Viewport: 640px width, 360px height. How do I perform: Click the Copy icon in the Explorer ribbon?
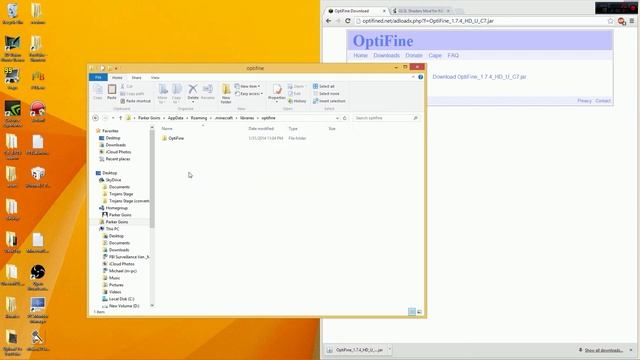point(98,92)
